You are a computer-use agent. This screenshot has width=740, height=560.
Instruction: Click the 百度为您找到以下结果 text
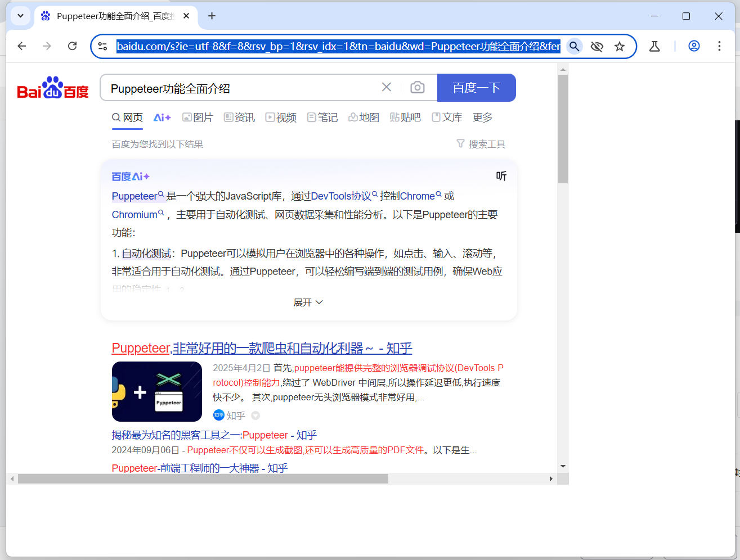click(158, 144)
